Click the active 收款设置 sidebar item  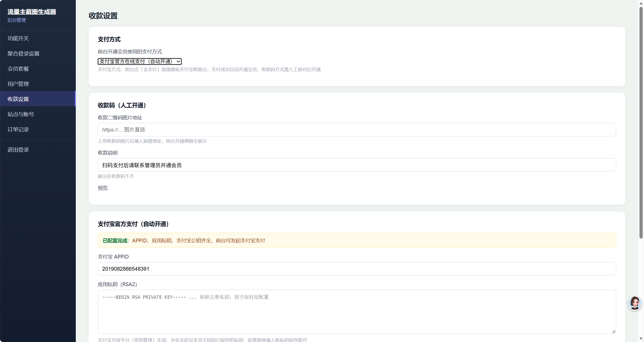[x=38, y=99]
